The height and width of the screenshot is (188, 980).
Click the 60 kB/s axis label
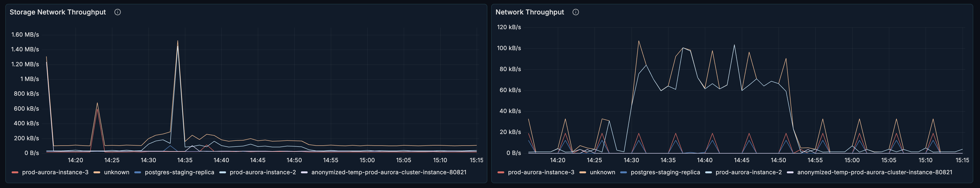tap(510, 90)
